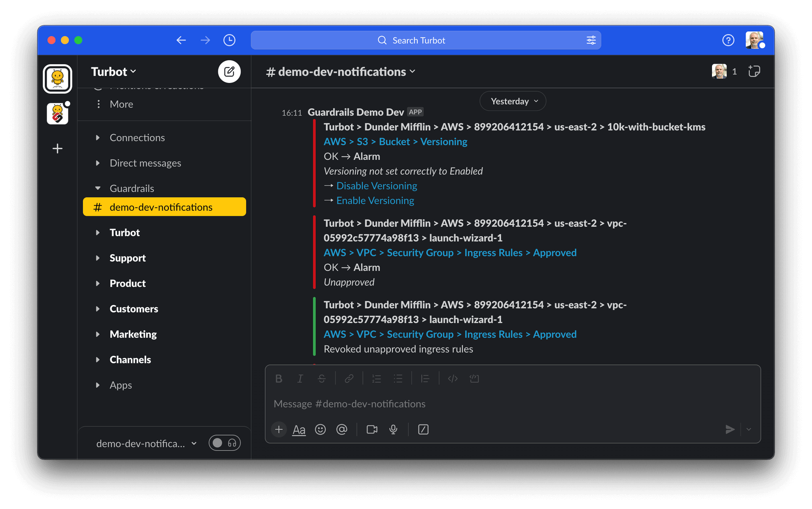The height and width of the screenshot is (509, 812).
Task: Apply bold formatting
Action: coord(279,378)
